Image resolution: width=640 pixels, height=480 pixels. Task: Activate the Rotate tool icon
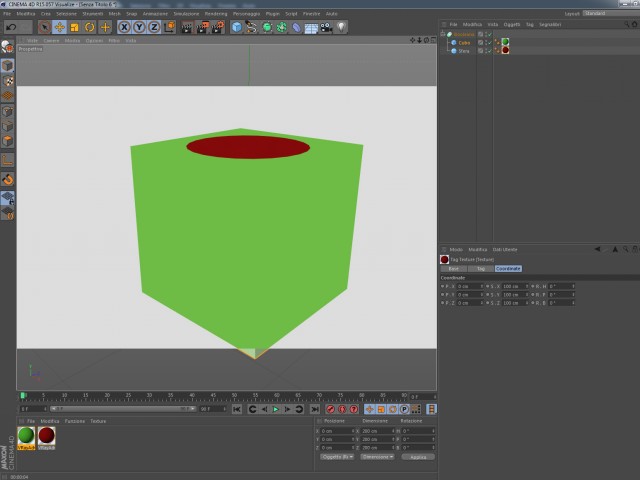pyautogui.click(x=89, y=27)
